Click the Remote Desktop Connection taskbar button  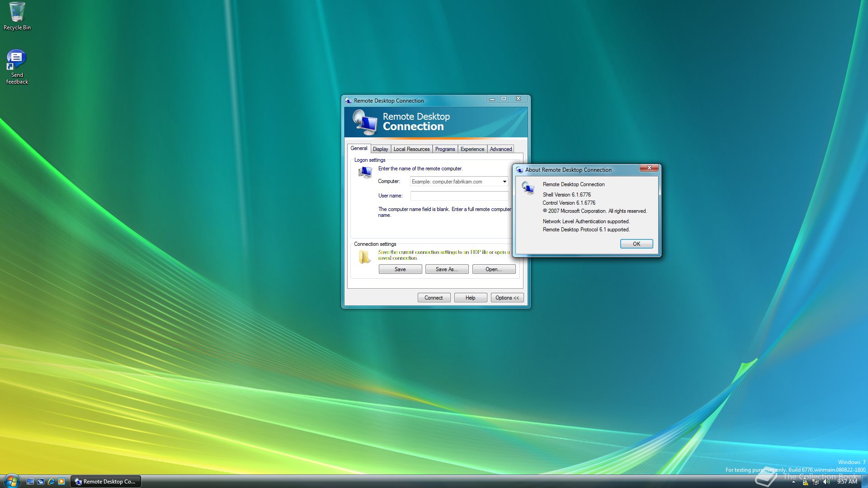click(106, 482)
